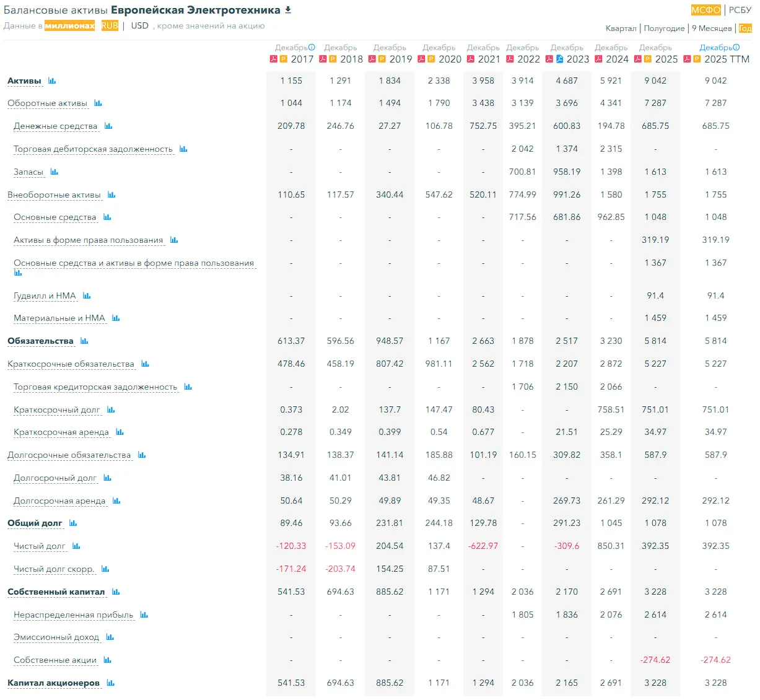Image resolution: width=760 pixels, height=700 pixels.
Task: Open the Денежные средства row label
Action: [56, 126]
